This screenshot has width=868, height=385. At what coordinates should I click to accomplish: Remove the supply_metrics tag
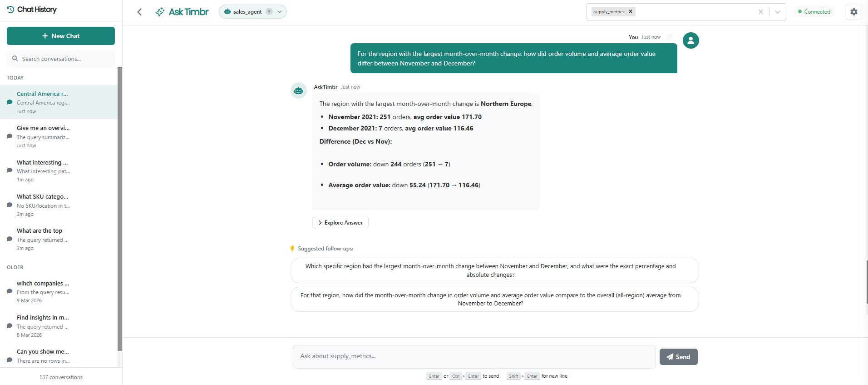[630, 12]
